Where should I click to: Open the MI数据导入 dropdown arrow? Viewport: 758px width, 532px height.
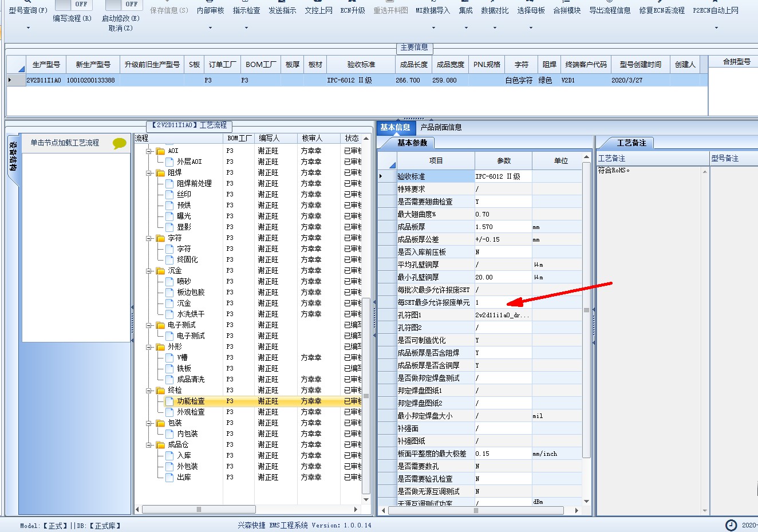click(x=432, y=27)
